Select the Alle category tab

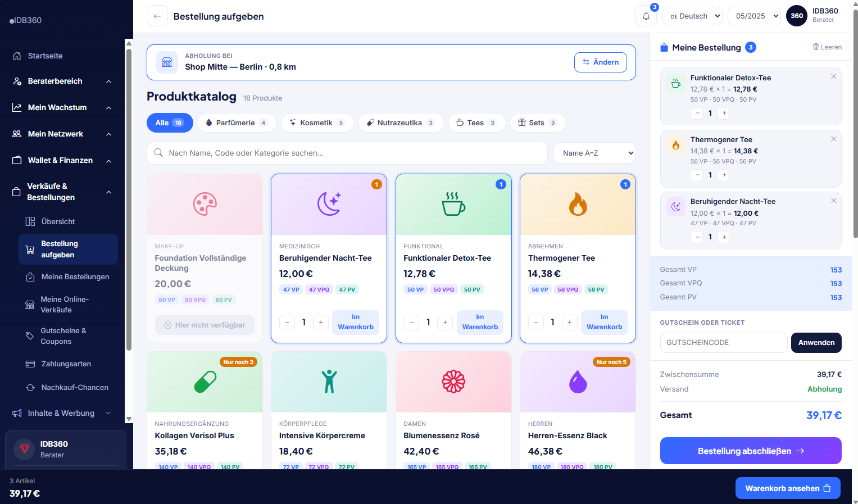pyautogui.click(x=170, y=122)
